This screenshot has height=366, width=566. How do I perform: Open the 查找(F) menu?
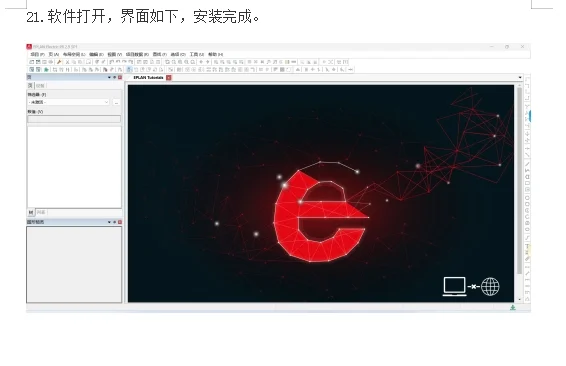[x=159, y=55]
